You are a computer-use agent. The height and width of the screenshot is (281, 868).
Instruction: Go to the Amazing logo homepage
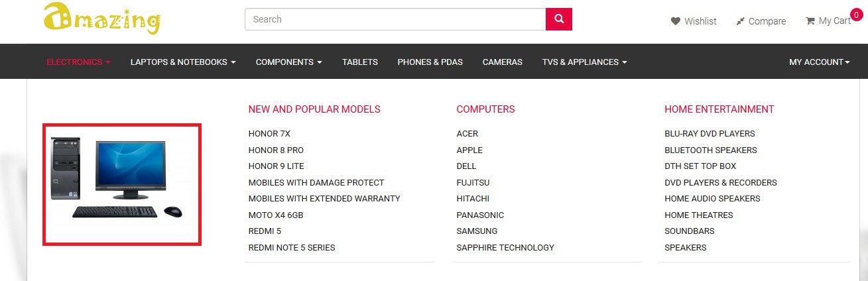[102, 19]
